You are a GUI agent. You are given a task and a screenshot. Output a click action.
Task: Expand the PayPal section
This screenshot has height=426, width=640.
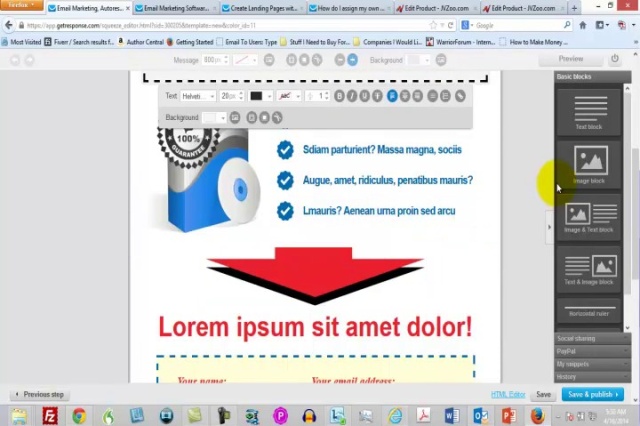(592, 351)
